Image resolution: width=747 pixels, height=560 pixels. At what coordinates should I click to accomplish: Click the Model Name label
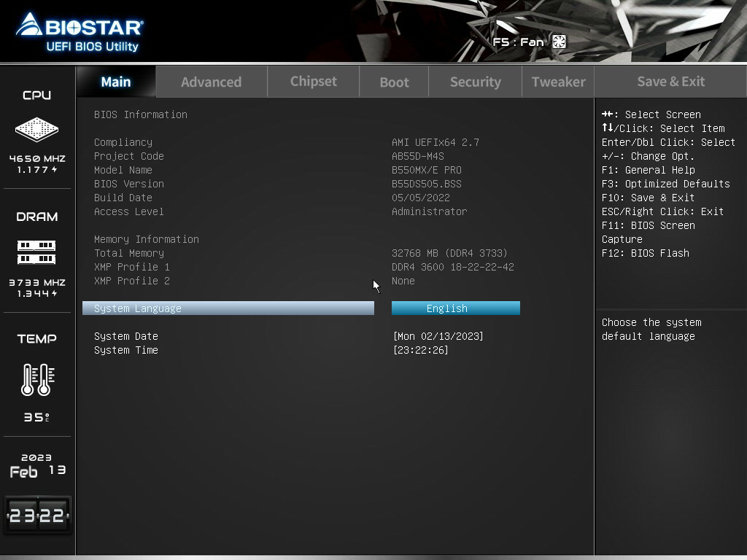(123, 170)
